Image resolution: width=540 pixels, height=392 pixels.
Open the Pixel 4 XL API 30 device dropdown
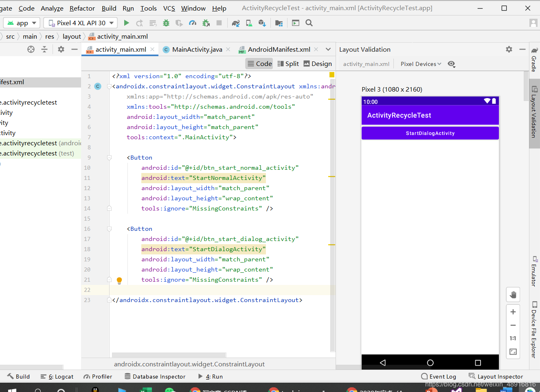click(81, 23)
